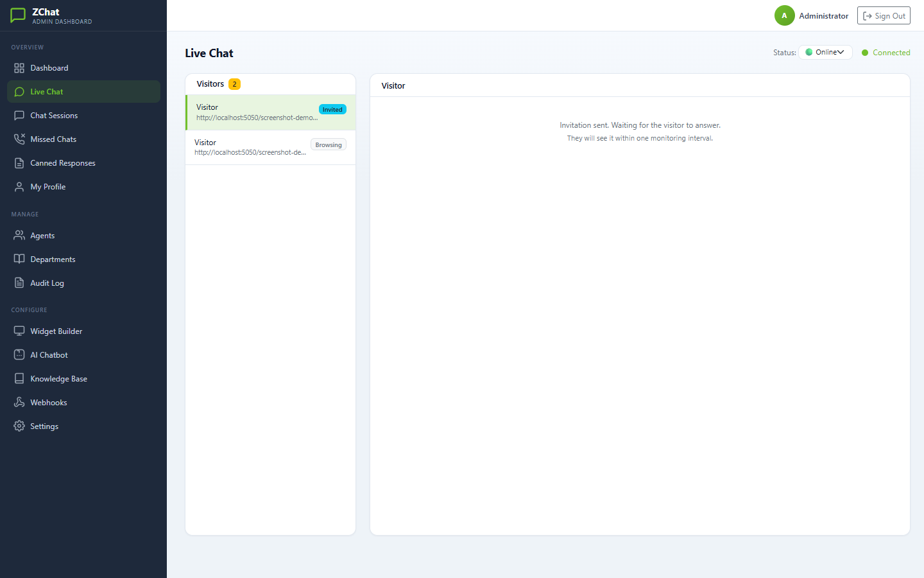Click the Visitor panel header title
This screenshot has width=924, height=578.
pyautogui.click(x=393, y=85)
